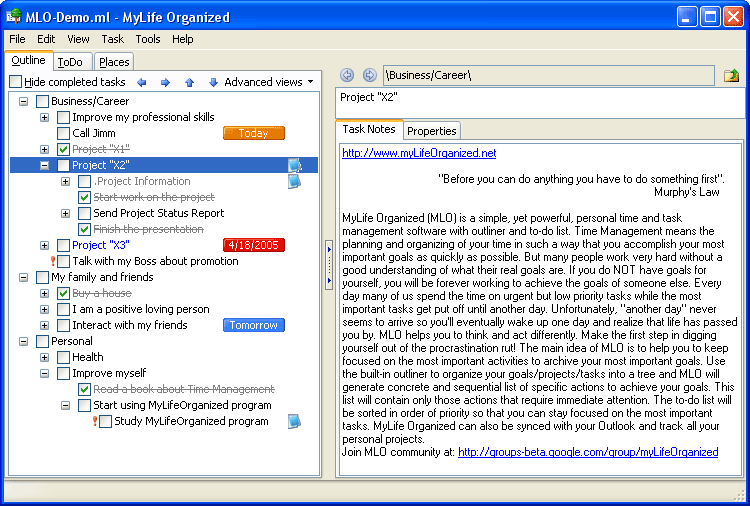The height and width of the screenshot is (506, 750).
Task: Click exclamation icon by Study MyLifeOrganized program
Action: coord(95,421)
